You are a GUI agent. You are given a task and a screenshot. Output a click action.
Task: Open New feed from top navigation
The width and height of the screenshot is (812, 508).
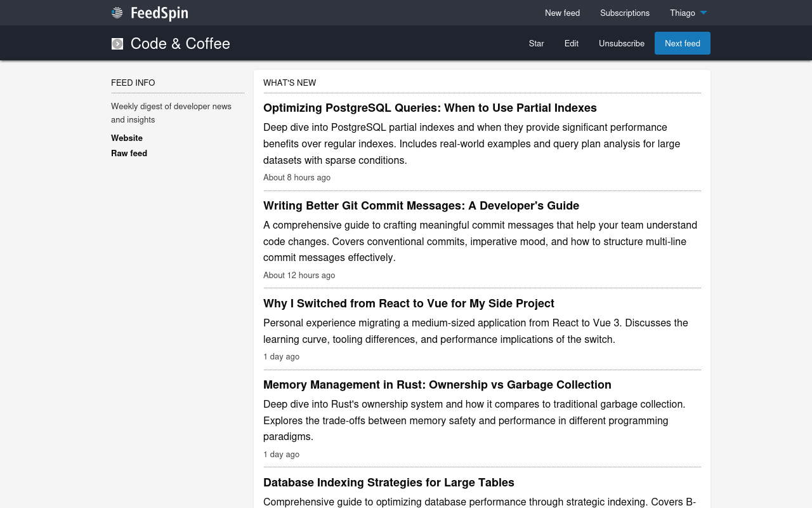[x=562, y=13]
